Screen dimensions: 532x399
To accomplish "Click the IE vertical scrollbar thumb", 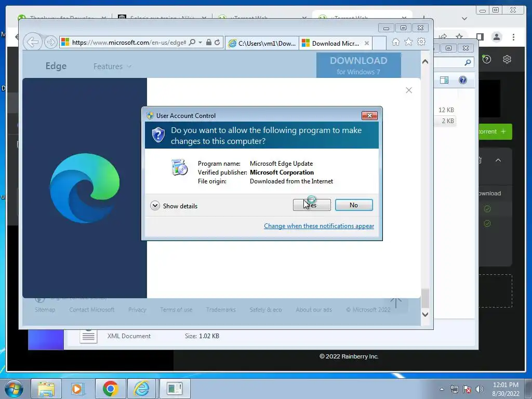I will [425, 298].
